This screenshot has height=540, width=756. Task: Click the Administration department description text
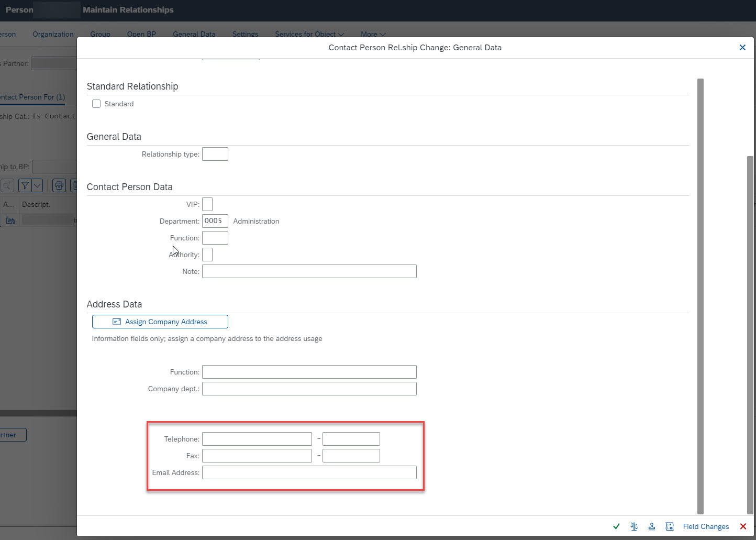coord(256,221)
